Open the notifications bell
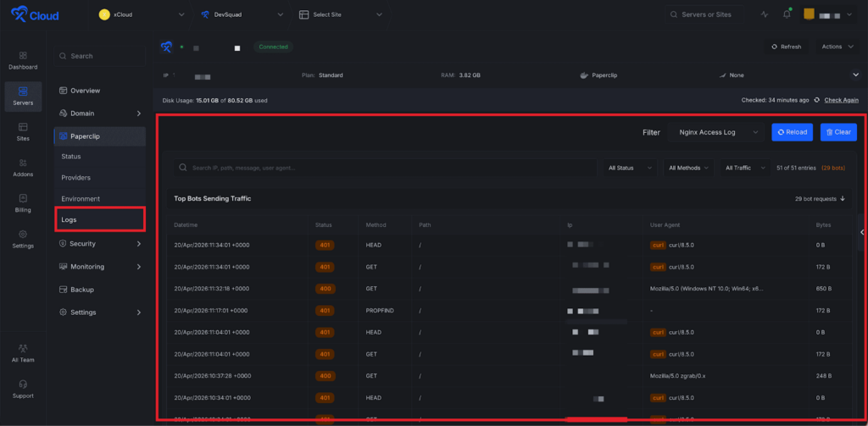The width and height of the screenshot is (868, 426). [787, 14]
